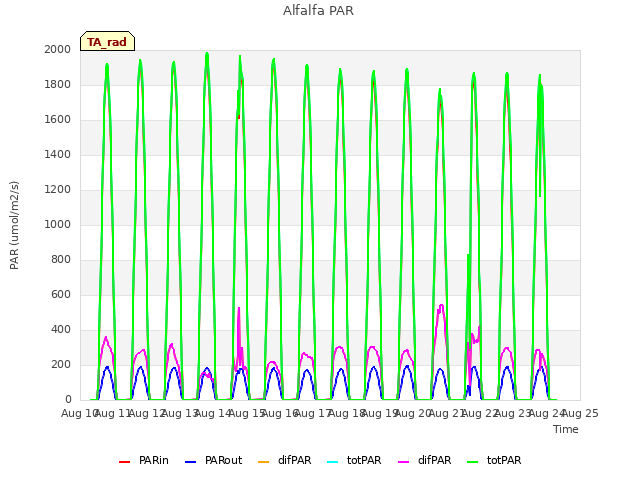Click the Aug 10 x-axis tick label
This screenshot has height=480, width=640.
[x=79, y=413]
